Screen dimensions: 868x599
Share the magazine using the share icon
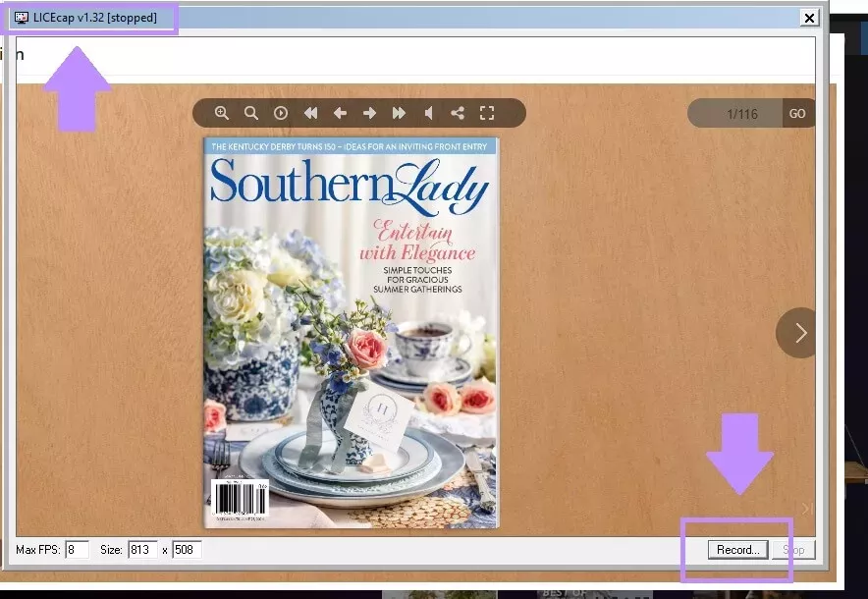(x=458, y=113)
